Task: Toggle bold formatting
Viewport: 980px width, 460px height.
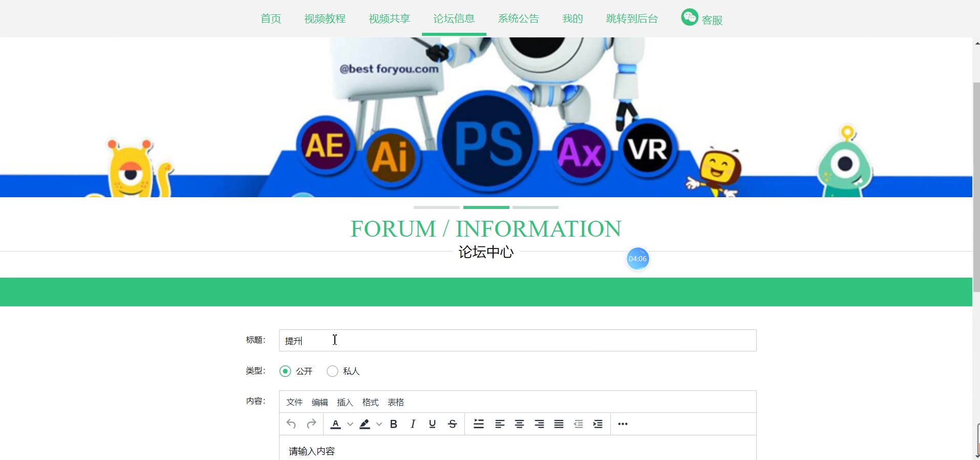Action: click(393, 424)
